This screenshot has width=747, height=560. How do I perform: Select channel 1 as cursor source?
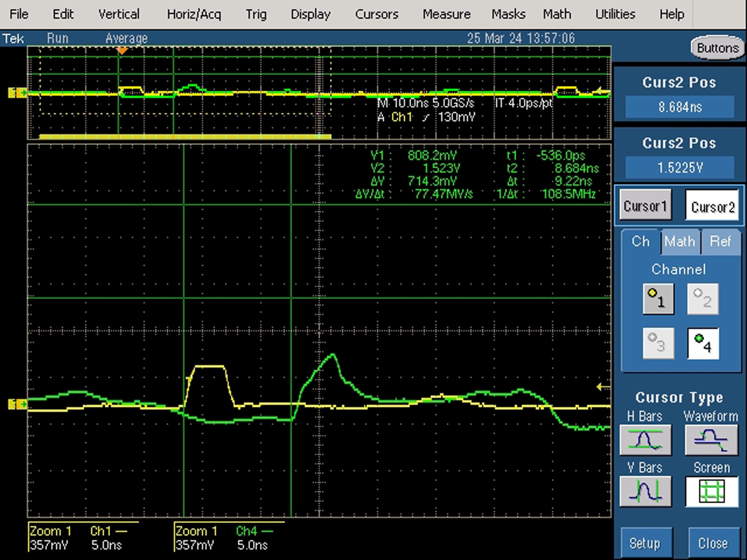(x=658, y=299)
